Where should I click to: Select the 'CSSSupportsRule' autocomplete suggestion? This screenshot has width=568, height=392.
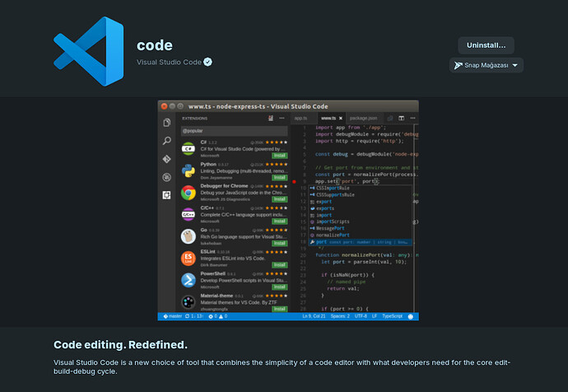click(361, 195)
